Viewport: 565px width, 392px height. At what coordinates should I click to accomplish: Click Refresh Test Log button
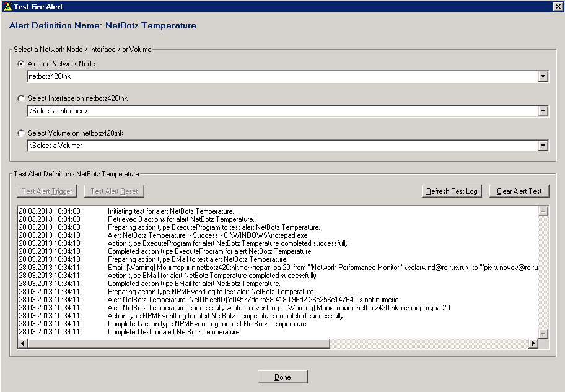tap(452, 191)
